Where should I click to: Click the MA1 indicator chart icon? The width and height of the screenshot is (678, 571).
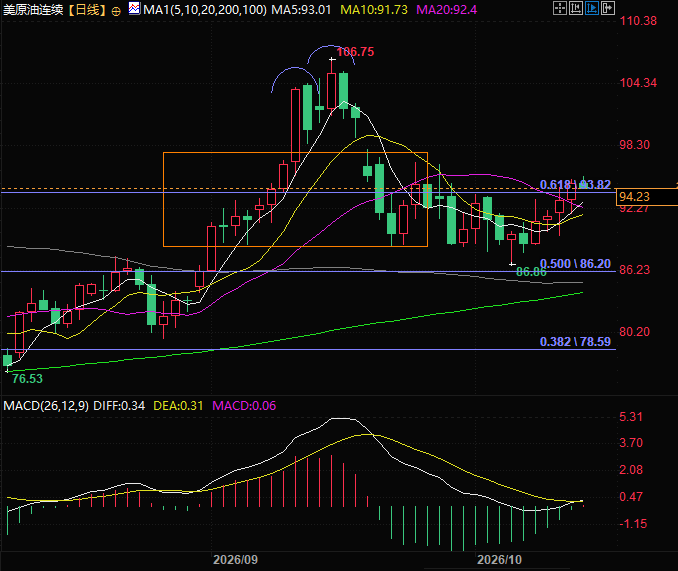pos(134,9)
